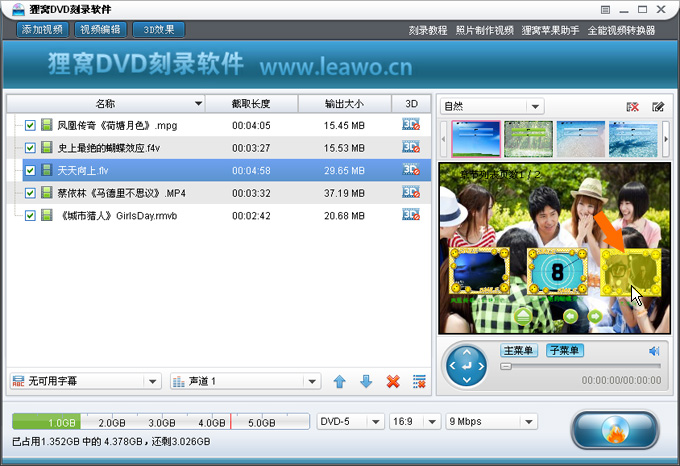This screenshot has width=680, height=466.
Task: Click the 00:03:32 duration cell
Action: tap(251, 193)
